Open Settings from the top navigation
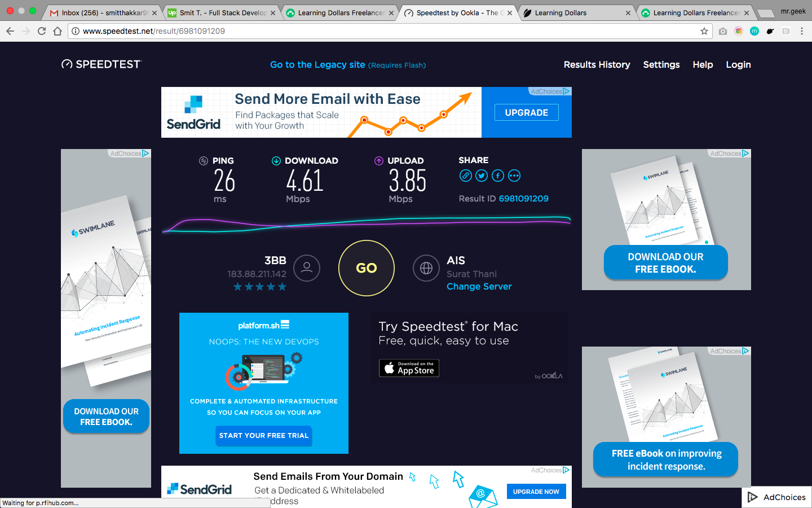Screen dimensions: 812x508 (x=661, y=64)
